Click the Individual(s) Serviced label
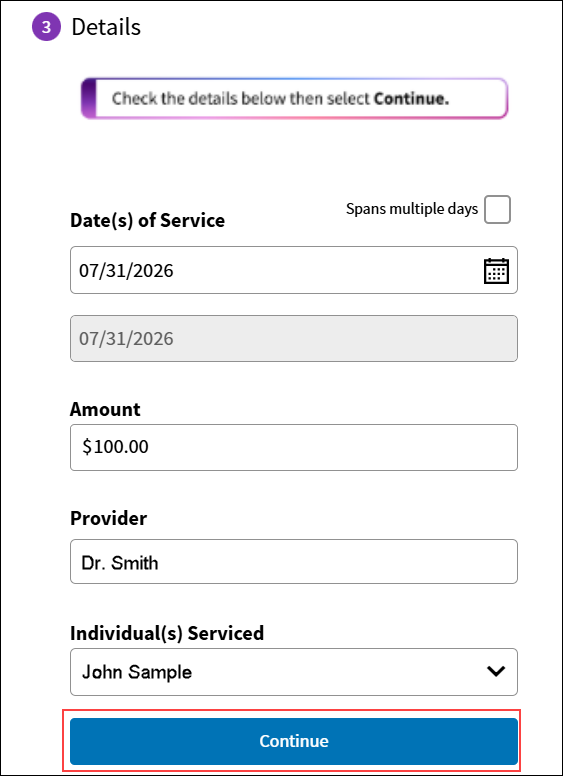 pyautogui.click(x=167, y=633)
